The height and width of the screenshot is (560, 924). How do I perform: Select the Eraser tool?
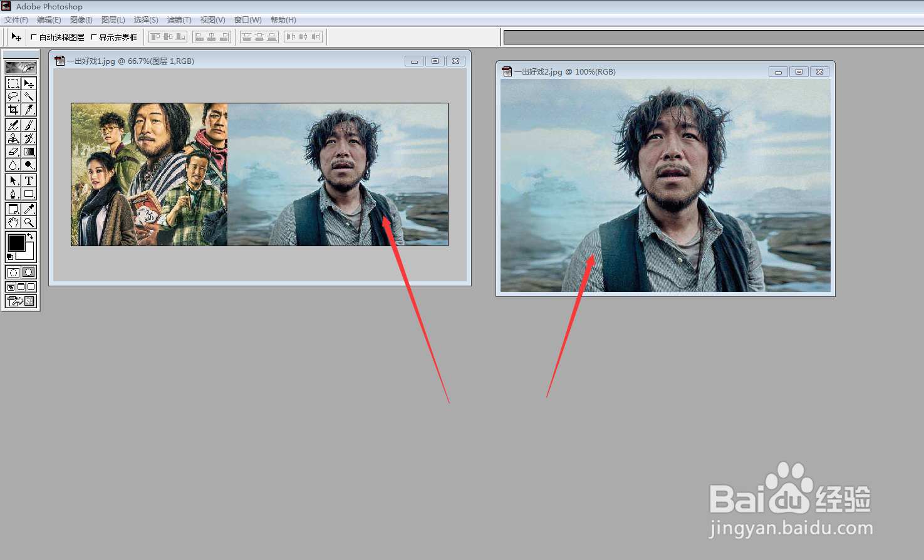(x=13, y=152)
